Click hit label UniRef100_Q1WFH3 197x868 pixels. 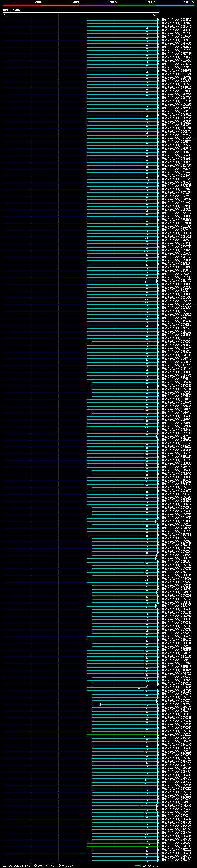click(x=177, y=589)
